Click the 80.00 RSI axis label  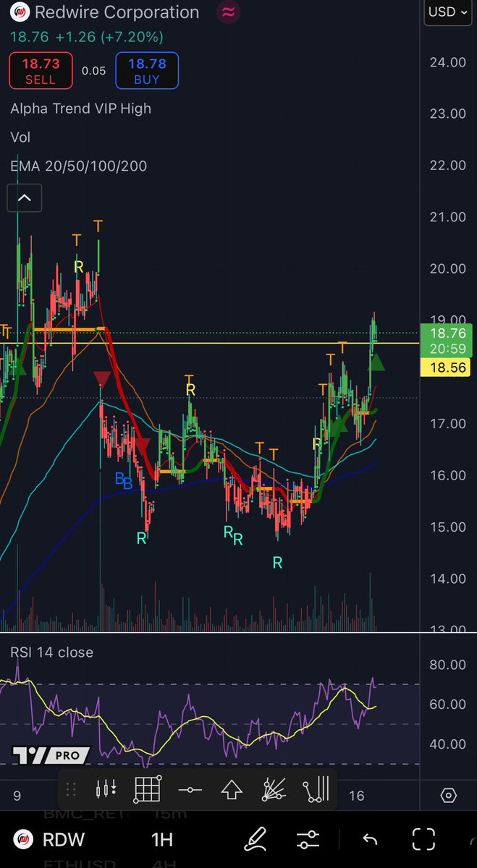coord(447,664)
